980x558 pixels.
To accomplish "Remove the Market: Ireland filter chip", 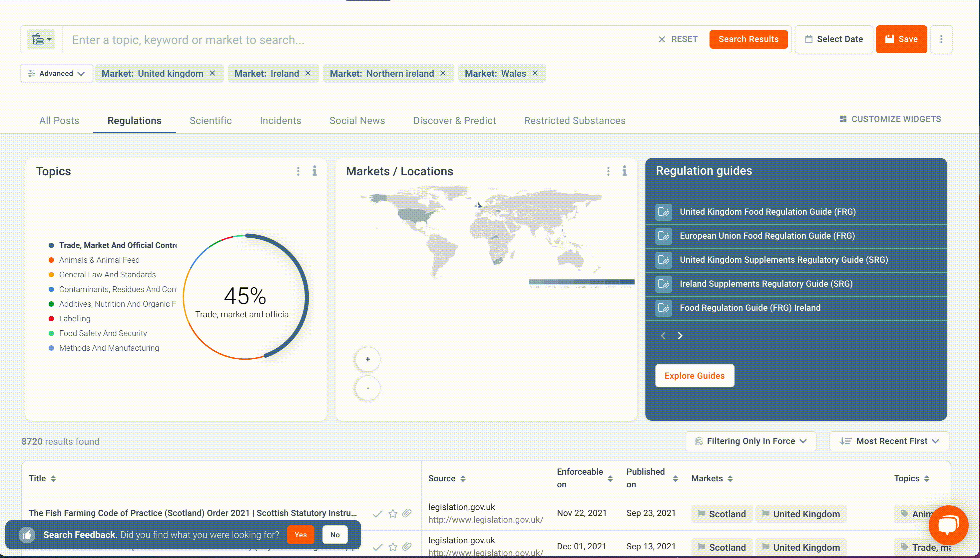I will [x=308, y=73].
